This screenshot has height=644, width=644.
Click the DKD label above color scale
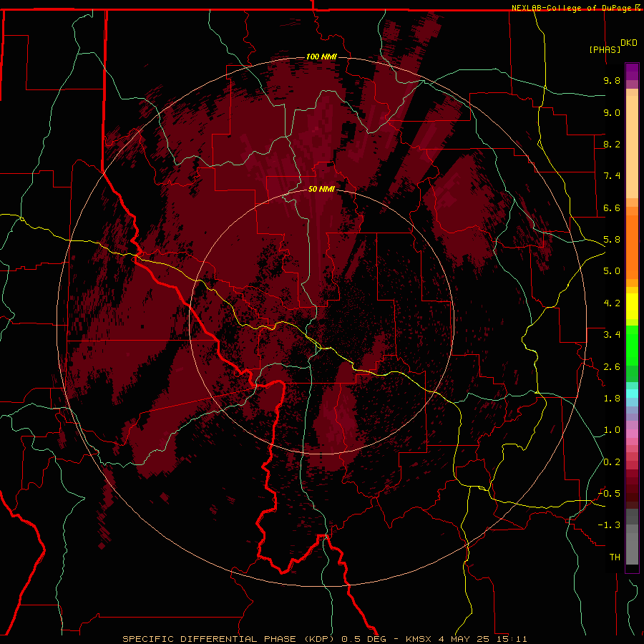point(629,43)
